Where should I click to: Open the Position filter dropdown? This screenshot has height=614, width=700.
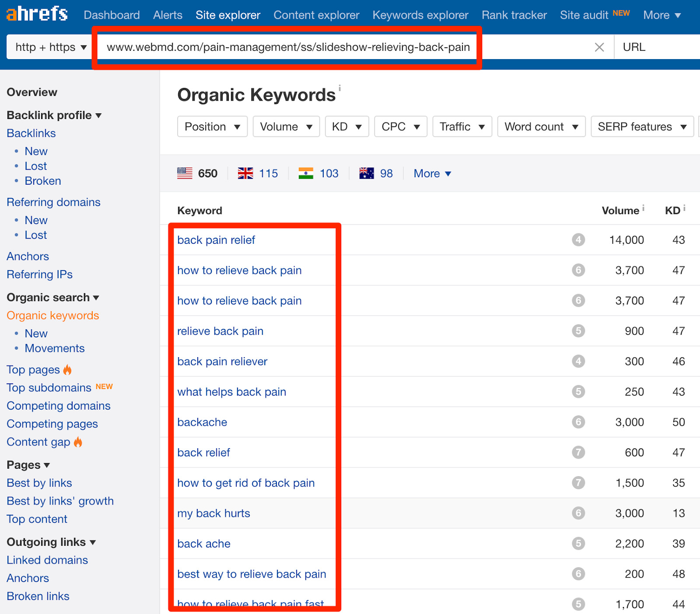click(213, 126)
